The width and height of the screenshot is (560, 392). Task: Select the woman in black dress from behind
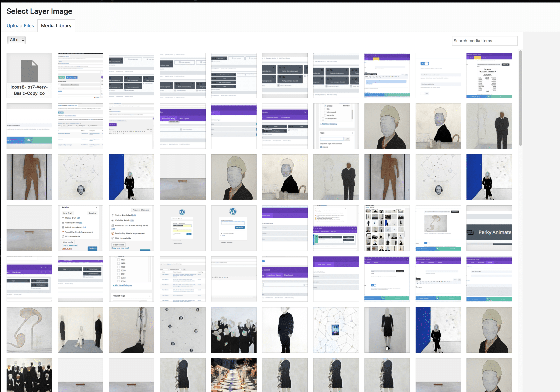pos(387,330)
